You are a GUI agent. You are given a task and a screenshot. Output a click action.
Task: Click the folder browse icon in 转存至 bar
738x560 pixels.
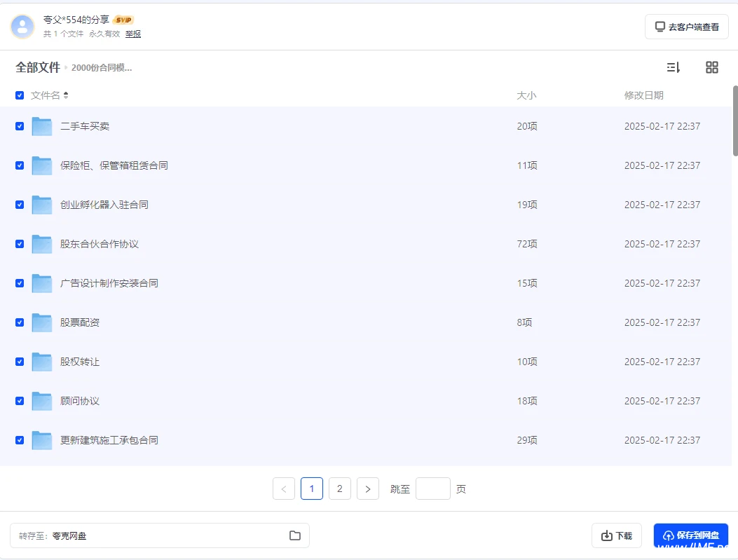(295, 535)
